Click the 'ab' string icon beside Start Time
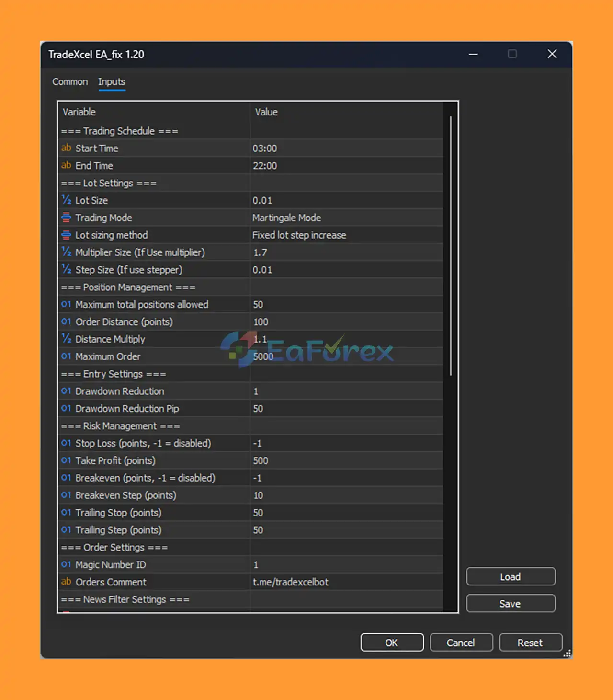This screenshot has height=700, width=613. pyautogui.click(x=66, y=148)
